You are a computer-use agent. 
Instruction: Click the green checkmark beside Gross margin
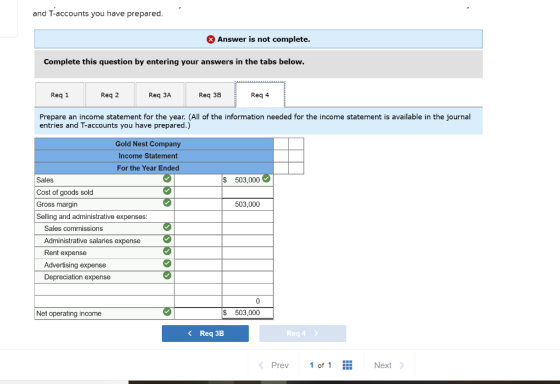[167, 203]
